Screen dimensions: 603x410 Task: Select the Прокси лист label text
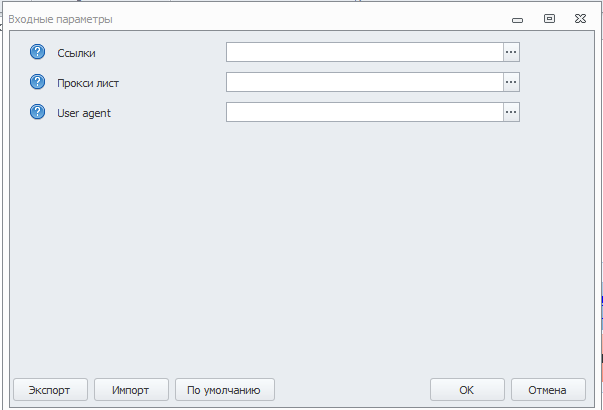88,83
